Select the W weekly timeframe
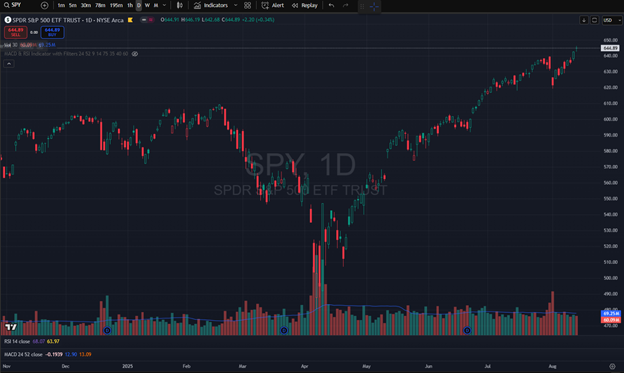Screen dimensions: 624x373 (147, 5)
